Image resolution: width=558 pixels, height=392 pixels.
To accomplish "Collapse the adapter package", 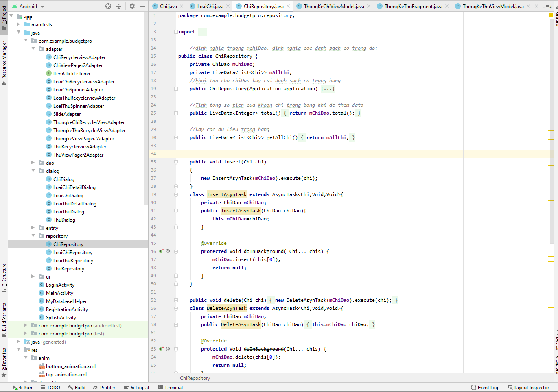I will coord(33,49).
